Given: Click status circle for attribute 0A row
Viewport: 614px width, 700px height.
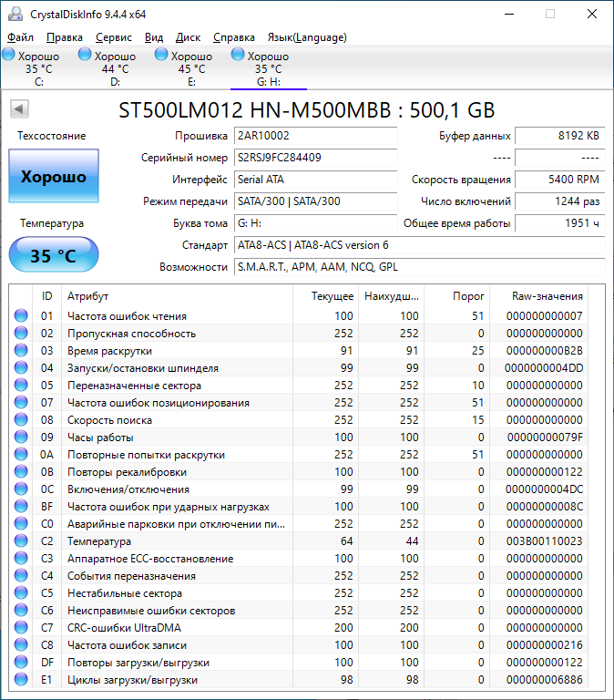Looking at the screenshot, I should pos(21,455).
